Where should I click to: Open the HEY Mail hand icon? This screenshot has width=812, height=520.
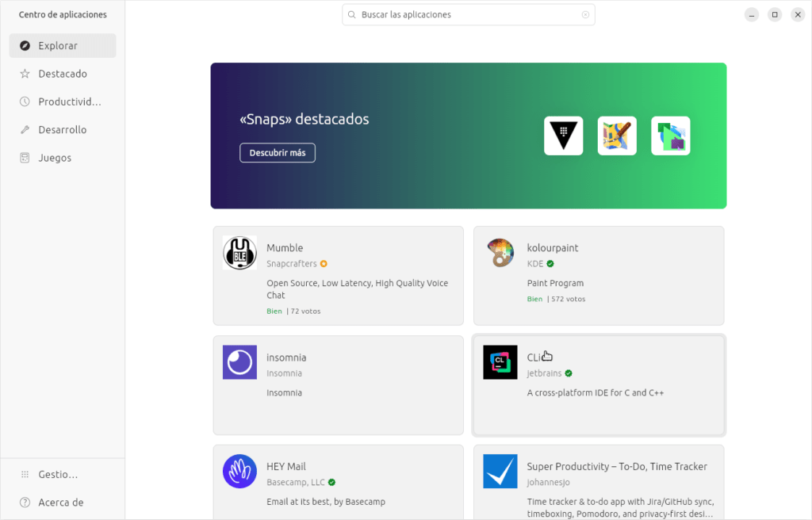click(x=239, y=472)
